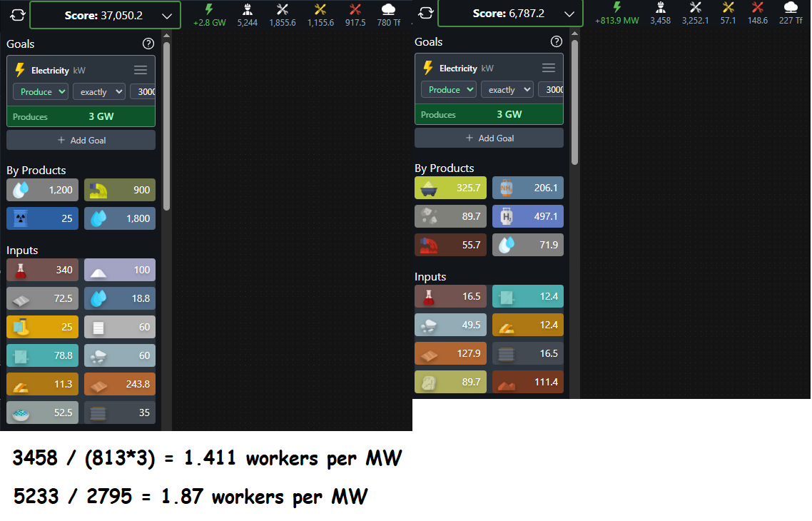Open Produce dropdown in 37,050.2 score panel
Image resolution: width=812 pixels, height=521 pixels.
pos(41,91)
